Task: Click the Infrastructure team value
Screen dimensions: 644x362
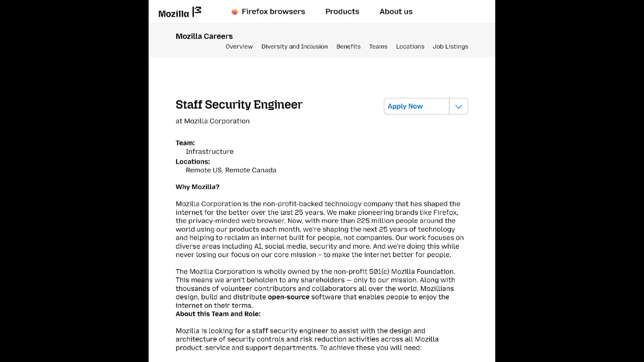Action: point(210,152)
